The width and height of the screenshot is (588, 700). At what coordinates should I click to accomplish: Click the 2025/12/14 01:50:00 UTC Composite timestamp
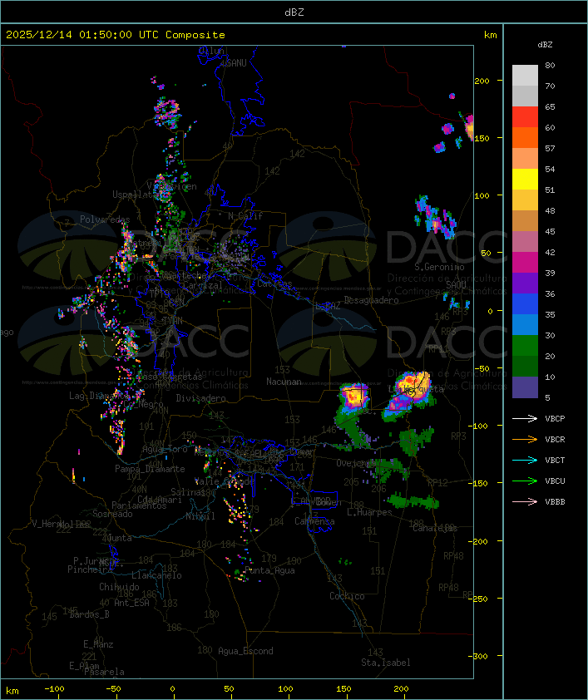pyautogui.click(x=116, y=34)
